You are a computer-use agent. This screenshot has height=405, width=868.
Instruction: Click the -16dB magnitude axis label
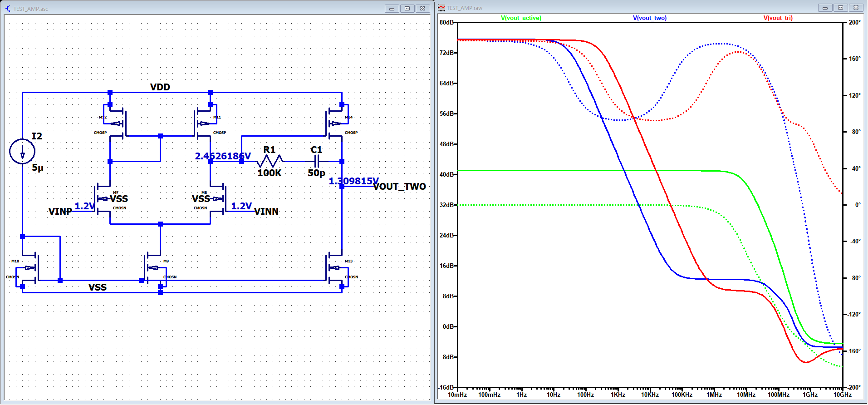click(446, 387)
